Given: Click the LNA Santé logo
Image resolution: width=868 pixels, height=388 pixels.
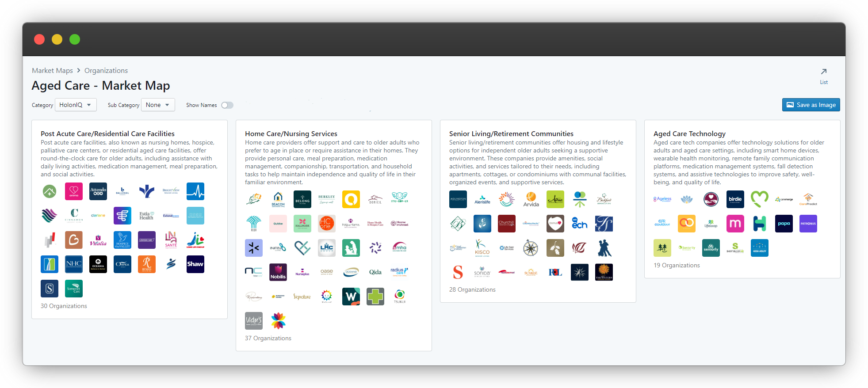Looking at the screenshot, I should coord(171,240).
